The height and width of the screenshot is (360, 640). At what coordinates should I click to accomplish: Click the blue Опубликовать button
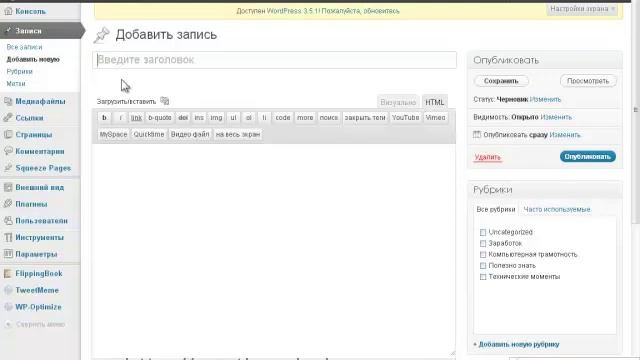[588, 156]
